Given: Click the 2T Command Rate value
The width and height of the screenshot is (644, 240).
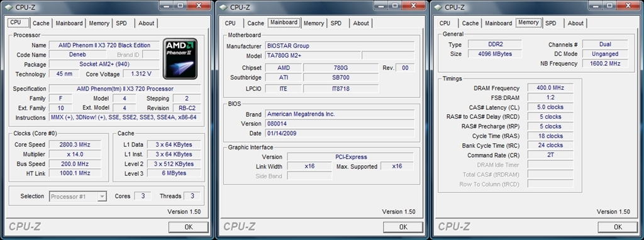Looking at the screenshot, I should click(550, 155).
